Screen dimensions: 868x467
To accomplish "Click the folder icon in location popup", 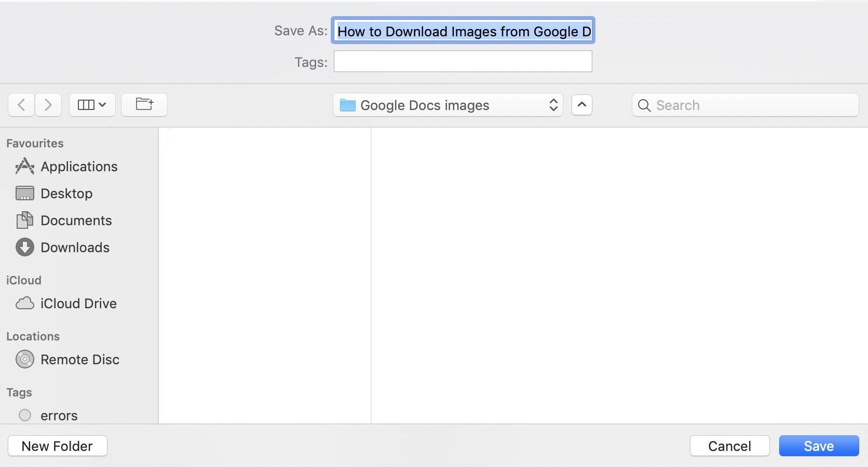I will [x=348, y=105].
